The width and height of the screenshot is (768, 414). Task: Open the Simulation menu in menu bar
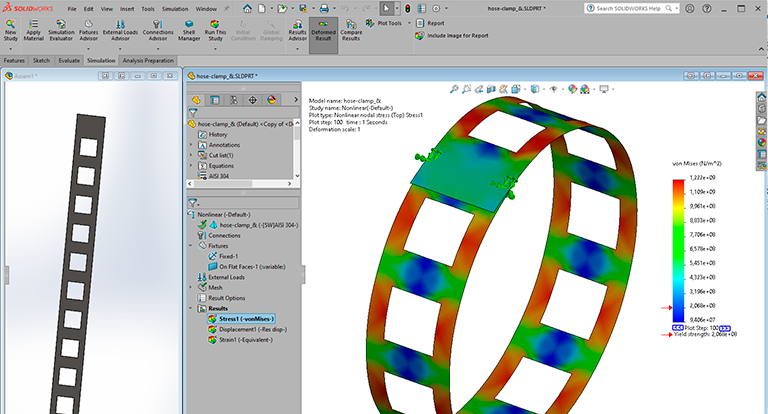pos(173,7)
